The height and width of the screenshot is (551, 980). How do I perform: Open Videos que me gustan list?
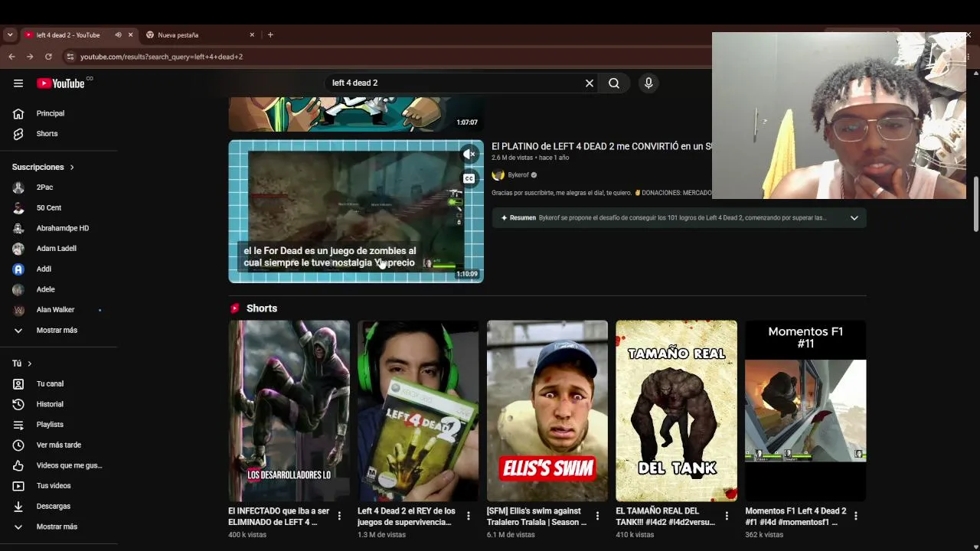[59, 465]
